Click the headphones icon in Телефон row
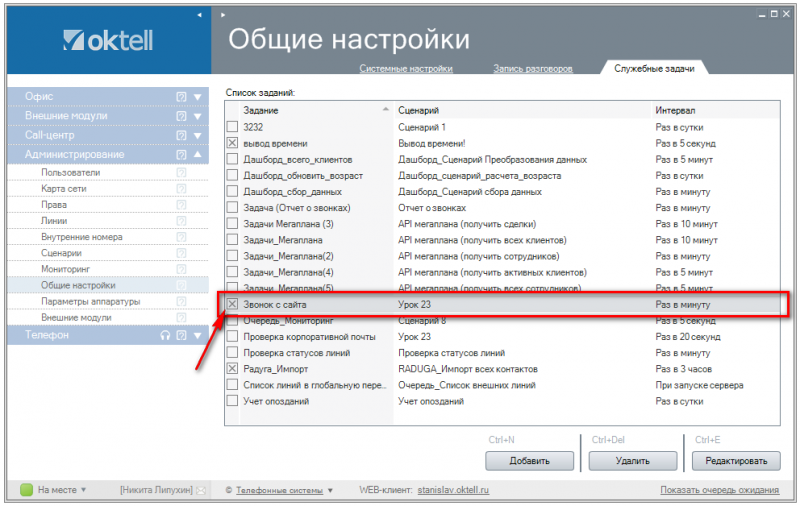Image resolution: width=800 pixels, height=506 pixels. 166,335
